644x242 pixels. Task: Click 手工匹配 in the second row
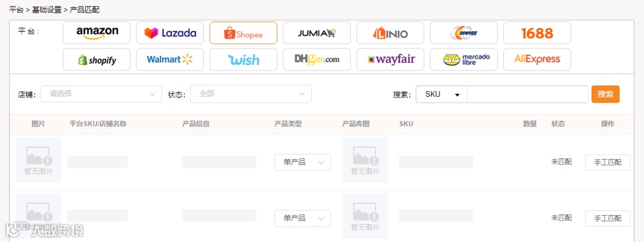[608, 218]
